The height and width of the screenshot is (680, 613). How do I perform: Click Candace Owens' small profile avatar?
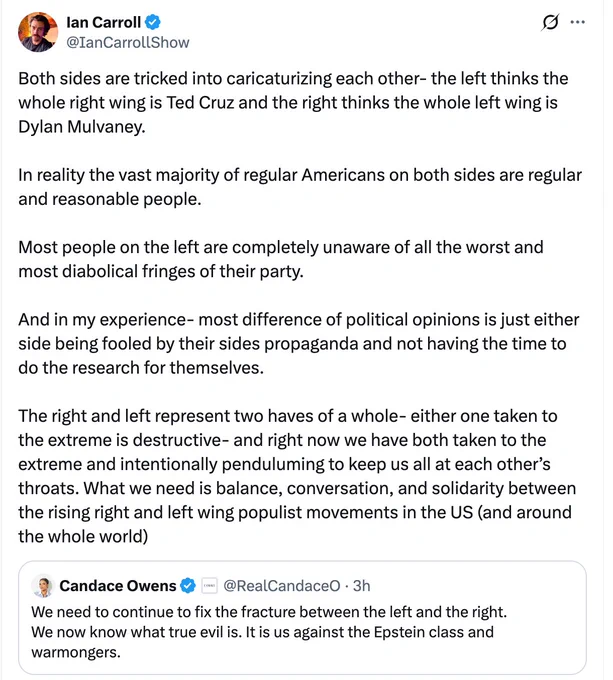42,586
